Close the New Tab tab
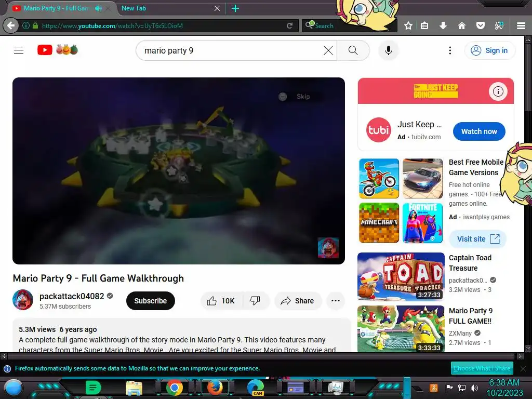Screen dimensions: 532x399 pos(217,8)
